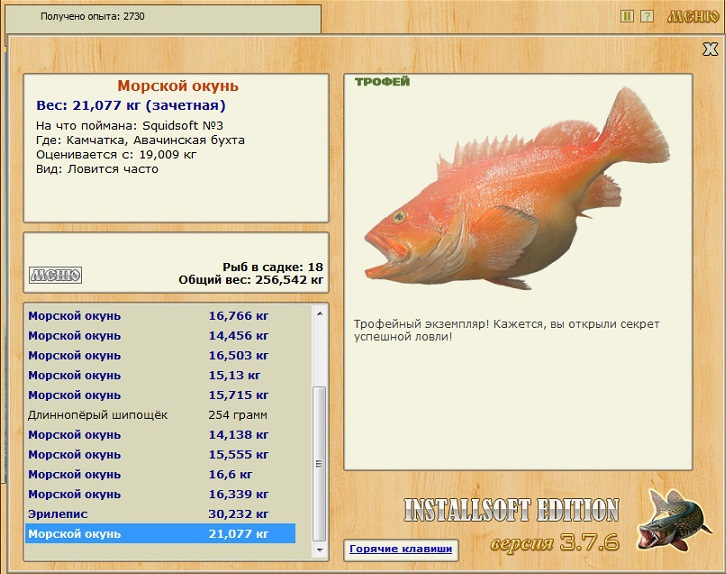Click the Морской окунь title heading
Viewport: 726px width, 574px height.
[x=178, y=86]
